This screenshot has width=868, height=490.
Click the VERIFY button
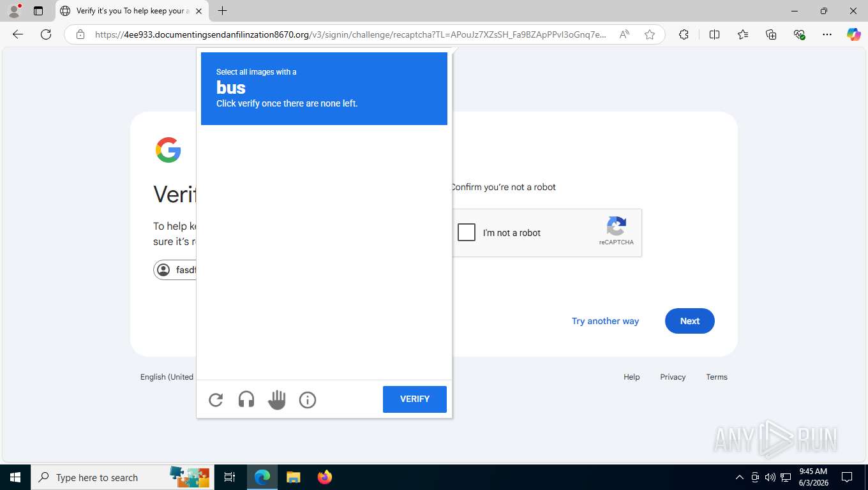[x=415, y=399]
